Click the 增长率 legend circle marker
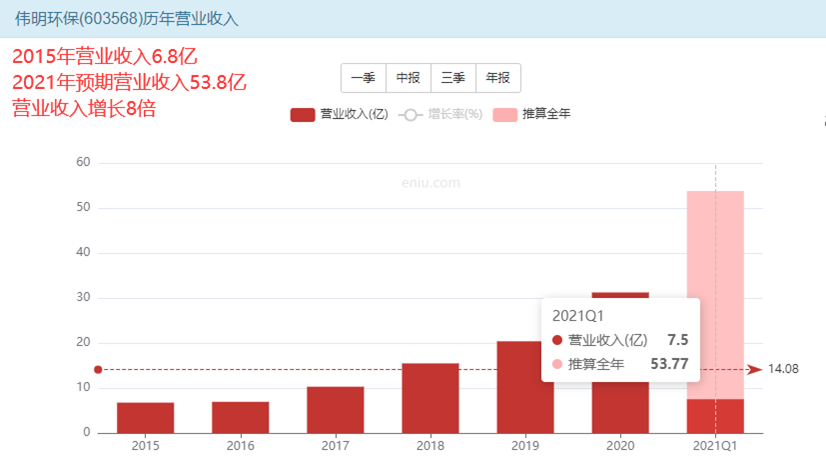 click(x=410, y=115)
